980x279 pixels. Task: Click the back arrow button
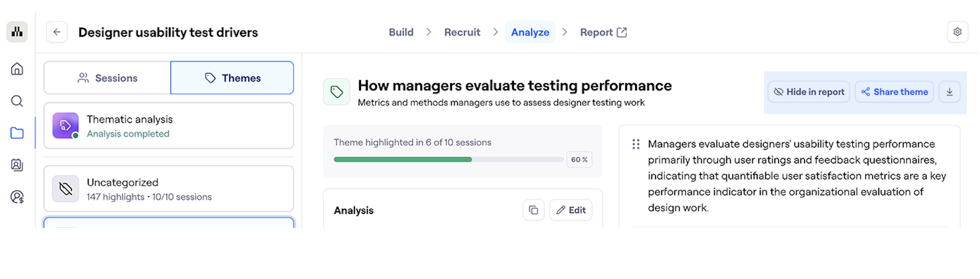point(57,32)
